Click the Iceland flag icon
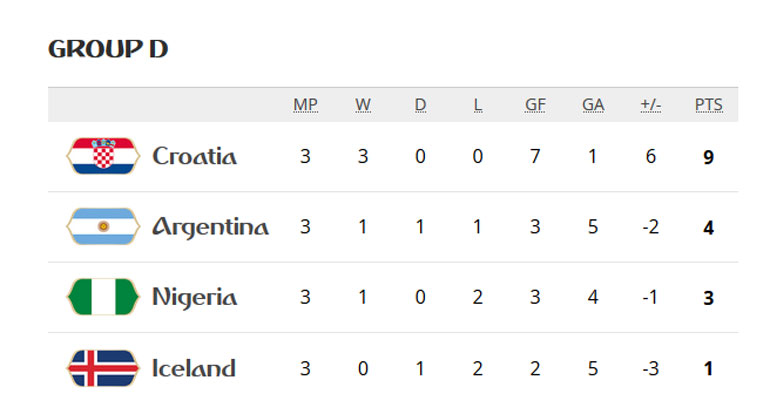The width and height of the screenshot is (770, 414). tap(102, 368)
